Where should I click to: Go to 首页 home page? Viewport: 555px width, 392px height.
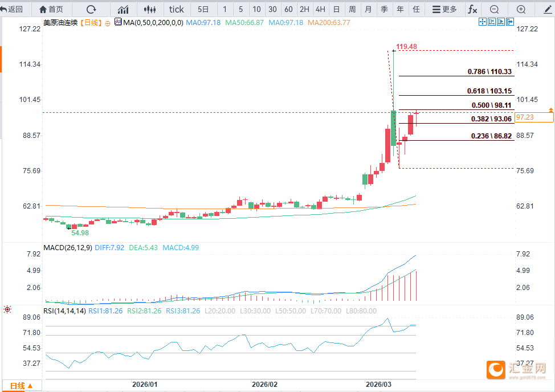tap(51, 9)
